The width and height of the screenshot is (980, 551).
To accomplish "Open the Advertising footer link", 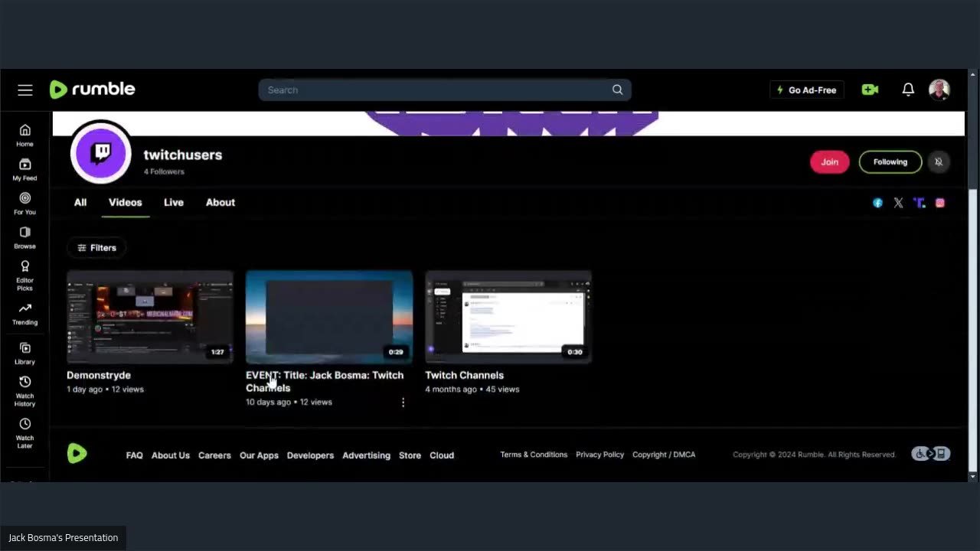I will point(366,455).
